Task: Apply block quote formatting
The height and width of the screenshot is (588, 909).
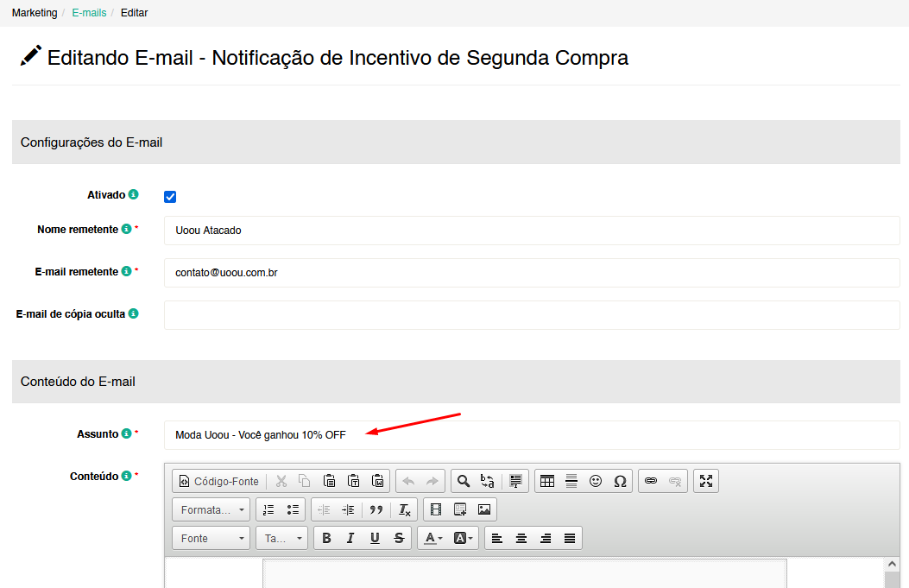Action: pos(376,509)
